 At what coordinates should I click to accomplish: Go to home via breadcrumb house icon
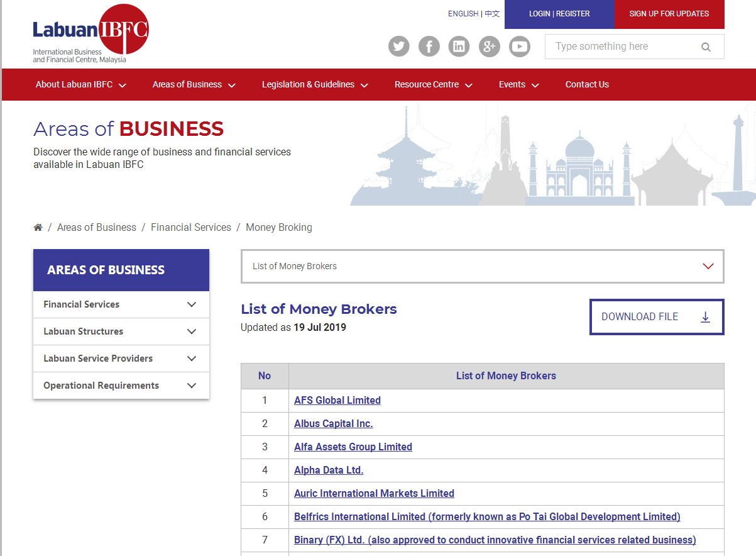tap(38, 227)
